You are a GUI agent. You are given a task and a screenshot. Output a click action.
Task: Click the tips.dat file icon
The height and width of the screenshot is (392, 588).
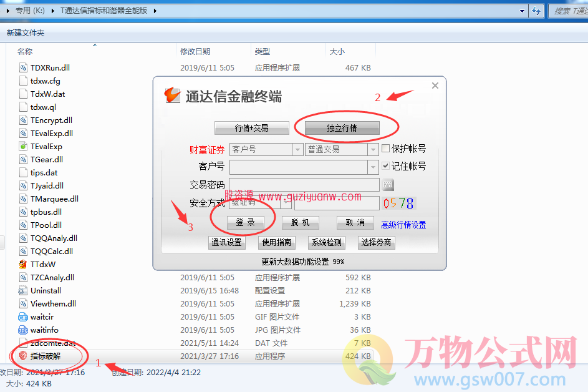[x=23, y=173]
